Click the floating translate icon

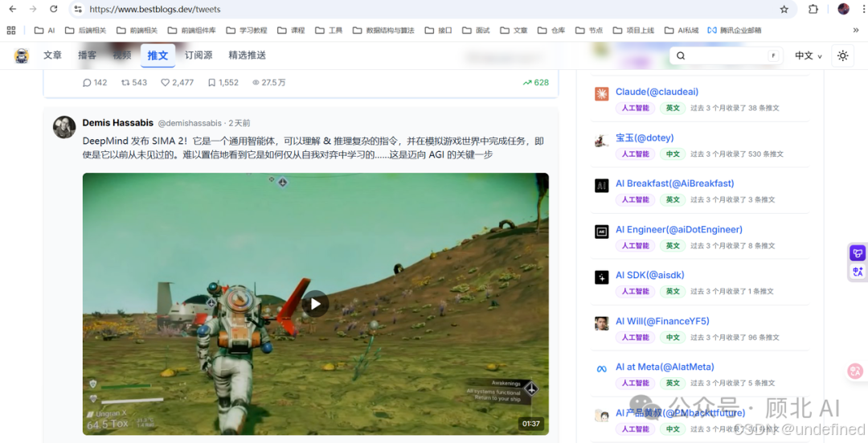coord(858,271)
